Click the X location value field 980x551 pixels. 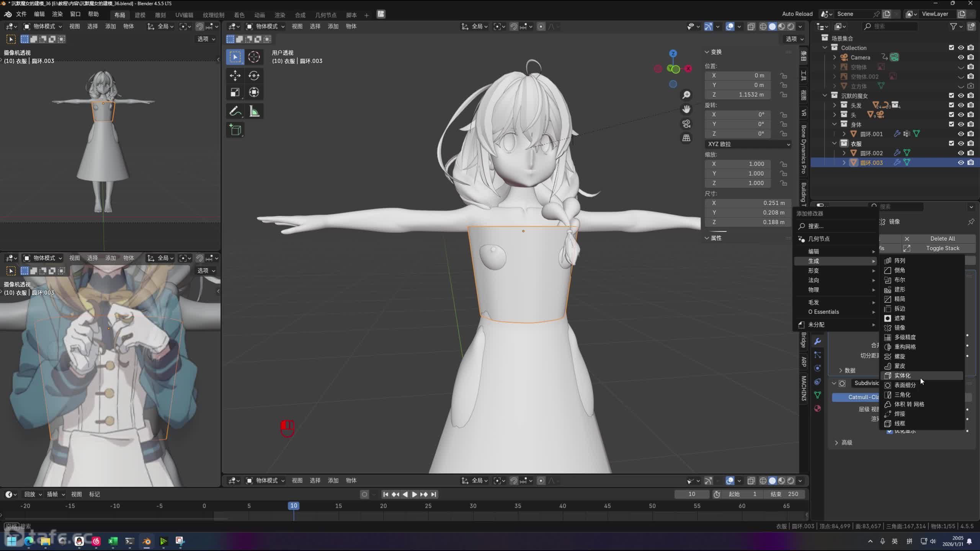738,75
